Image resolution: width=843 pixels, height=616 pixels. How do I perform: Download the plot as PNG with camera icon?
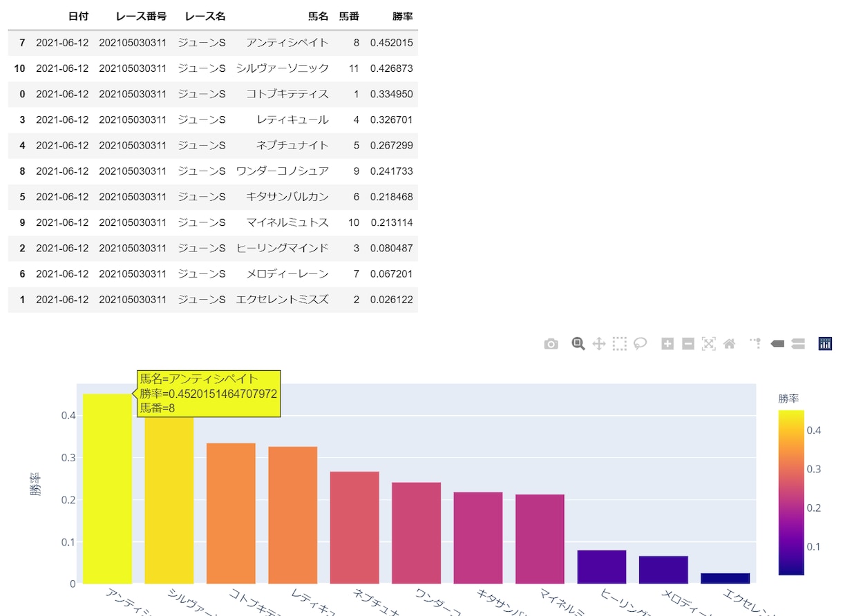[x=551, y=344]
